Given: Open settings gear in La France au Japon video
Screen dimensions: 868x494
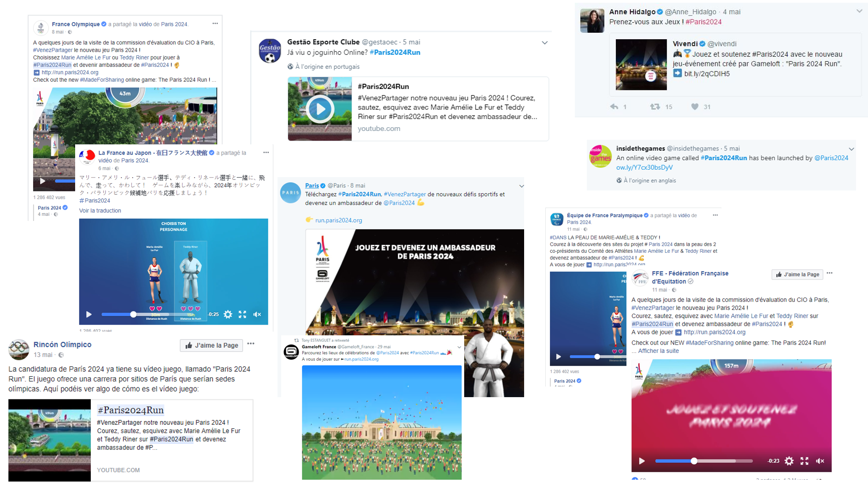Looking at the screenshot, I should 228,315.
